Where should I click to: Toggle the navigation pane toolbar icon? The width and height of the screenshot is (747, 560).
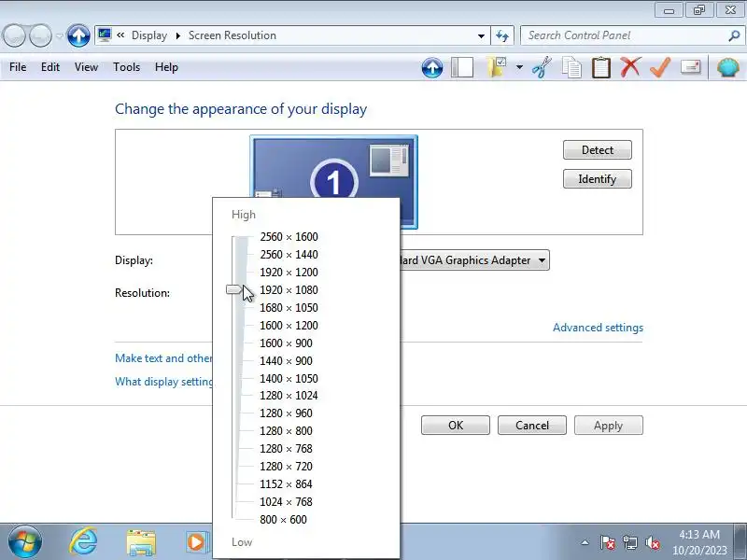click(462, 67)
